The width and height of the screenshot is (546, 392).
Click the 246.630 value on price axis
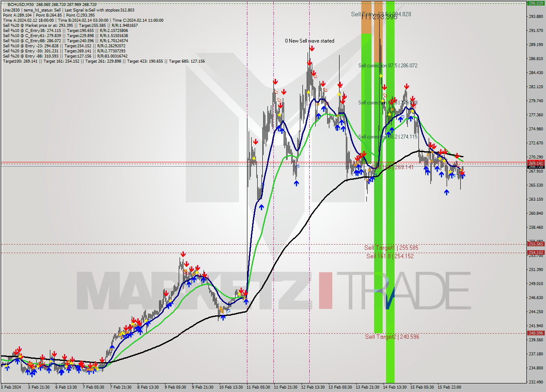[x=535, y=297]
